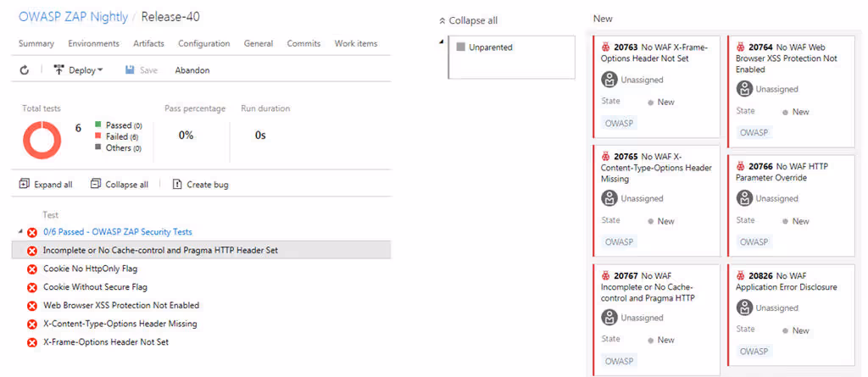
Task: Switch to the Summary tab
Action: point(36,43)
